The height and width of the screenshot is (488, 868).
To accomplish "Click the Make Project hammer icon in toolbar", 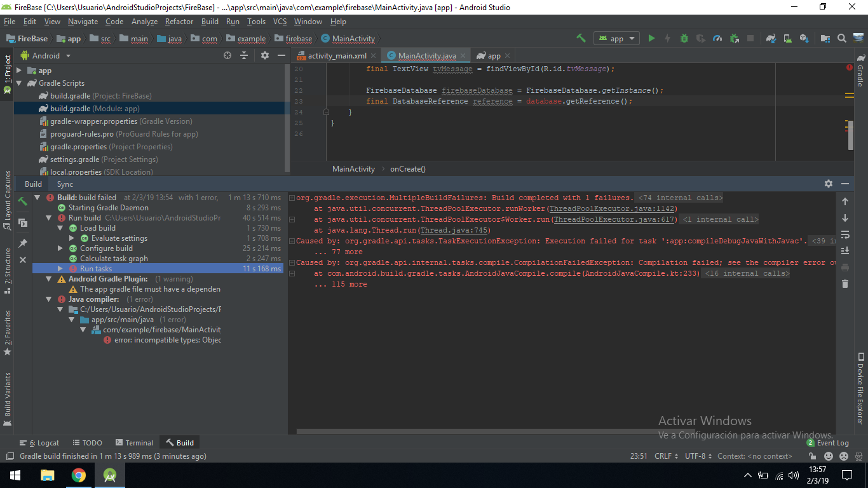I will click(x=581, y=38).
